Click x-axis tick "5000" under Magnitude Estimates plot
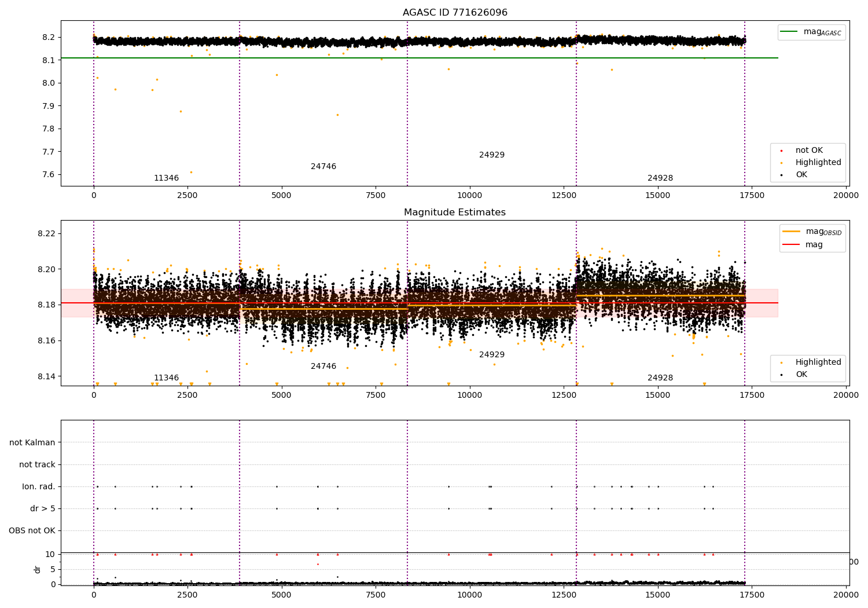 tap(282, 395)
